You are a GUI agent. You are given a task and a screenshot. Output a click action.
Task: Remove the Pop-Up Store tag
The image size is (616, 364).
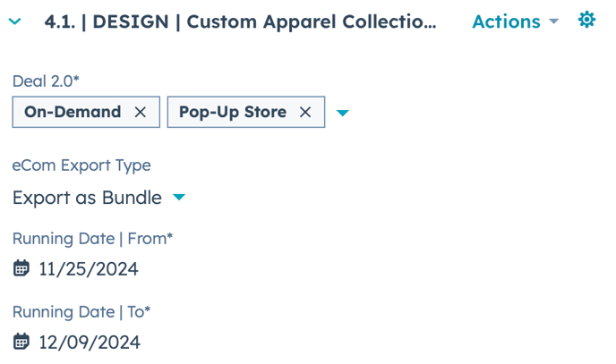(x=305, y=112)
